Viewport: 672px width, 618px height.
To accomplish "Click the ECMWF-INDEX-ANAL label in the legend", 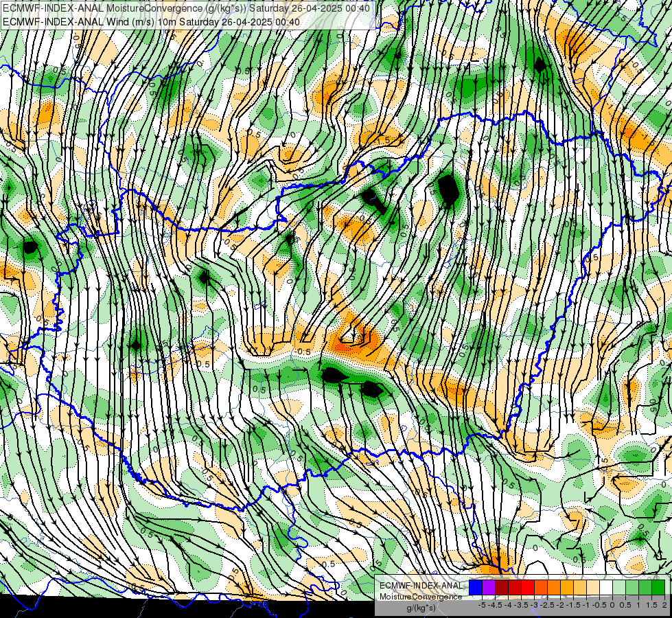I will [421, 586].
